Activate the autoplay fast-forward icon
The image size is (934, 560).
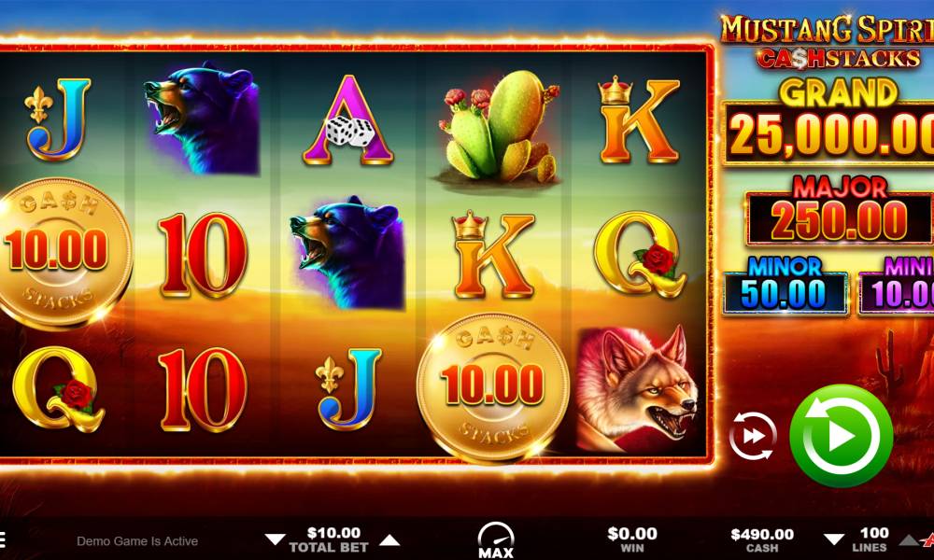pos(753,436)
